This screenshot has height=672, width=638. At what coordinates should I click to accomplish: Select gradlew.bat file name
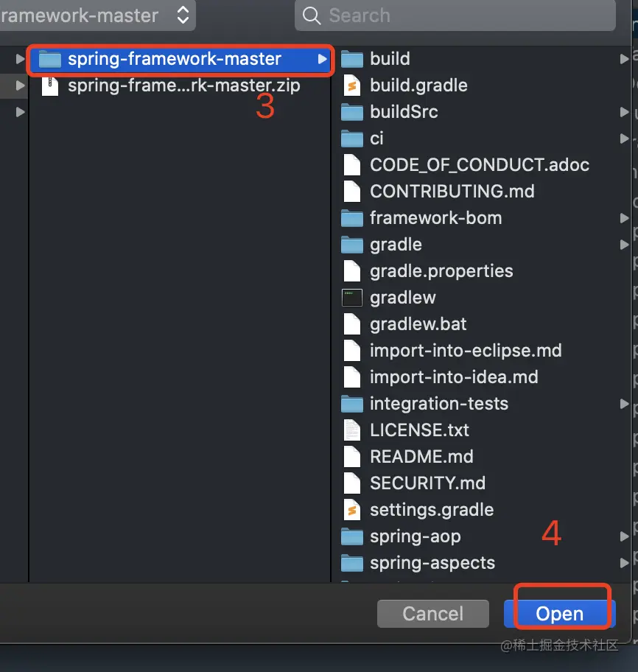(x=418, y=324)
